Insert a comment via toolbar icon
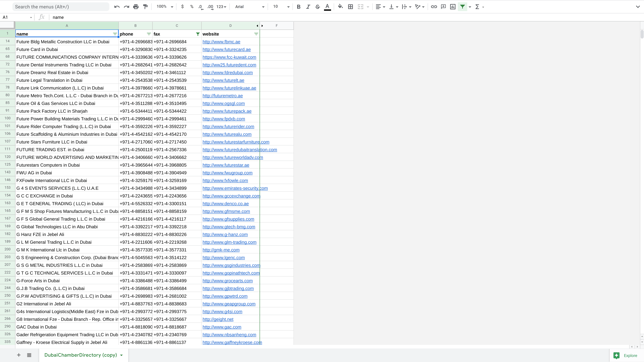 (443, 7)
